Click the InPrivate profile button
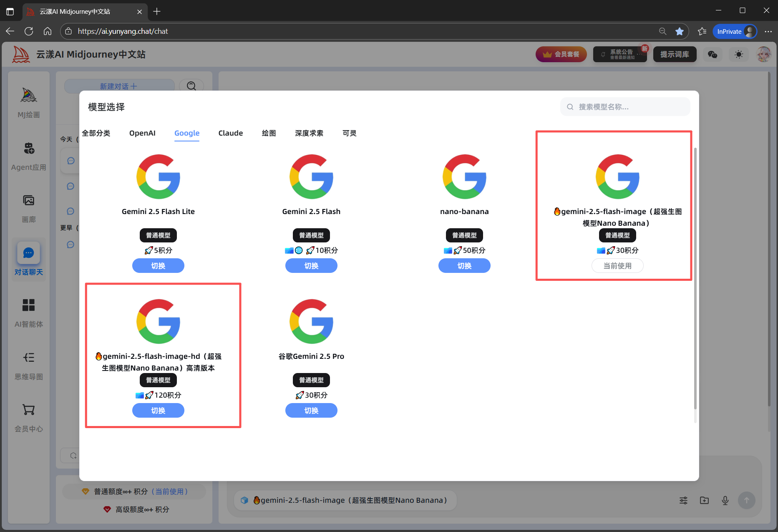This screenshot has height=532, width=778. [x=735, y=31]
